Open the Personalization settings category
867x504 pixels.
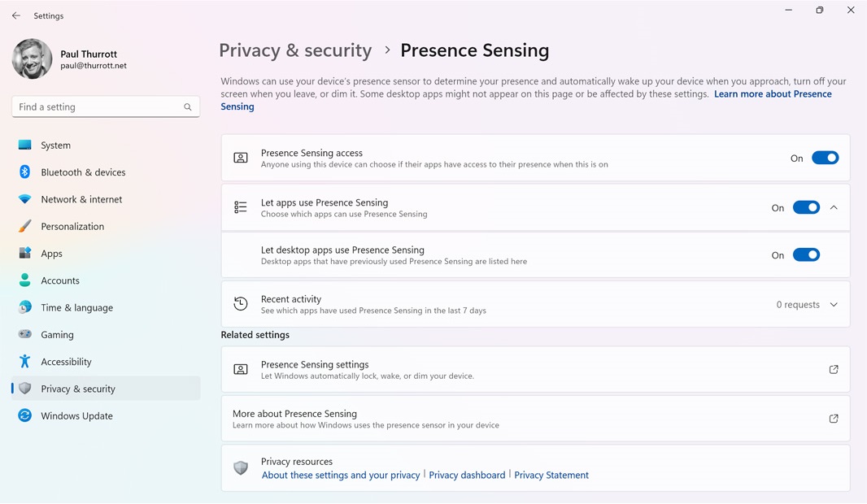coord(72,227)
